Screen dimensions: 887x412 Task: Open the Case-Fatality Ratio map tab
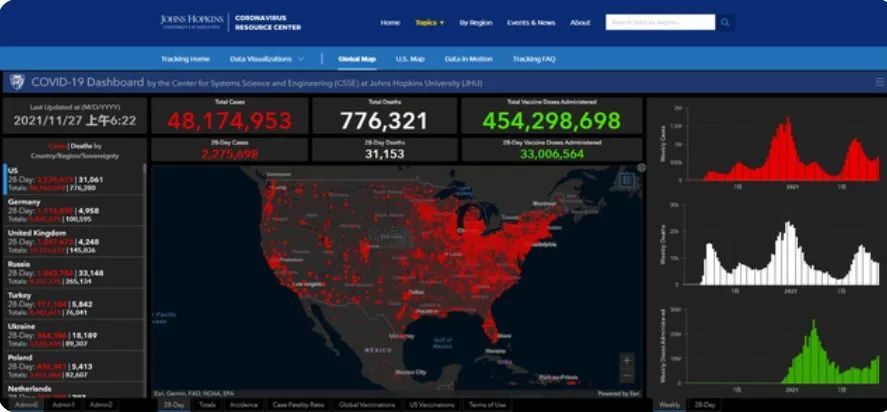[298, 405]
